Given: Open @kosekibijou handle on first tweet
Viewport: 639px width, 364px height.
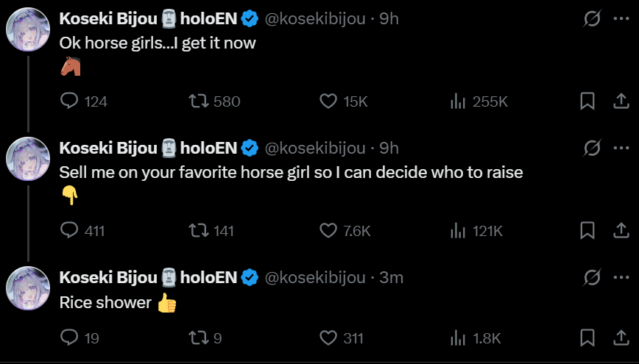Looking at the screenshot, I should click(314, 19).
